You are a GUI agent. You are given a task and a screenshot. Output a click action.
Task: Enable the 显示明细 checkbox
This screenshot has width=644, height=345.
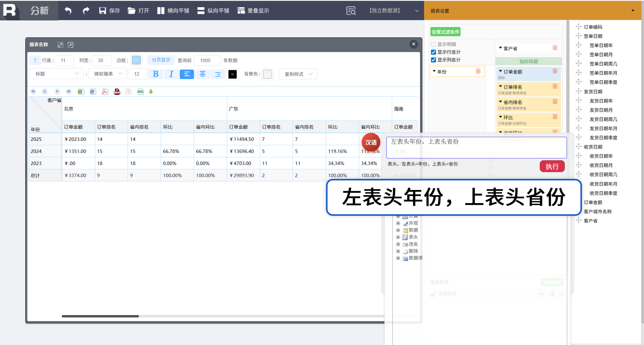click(433, 45)
